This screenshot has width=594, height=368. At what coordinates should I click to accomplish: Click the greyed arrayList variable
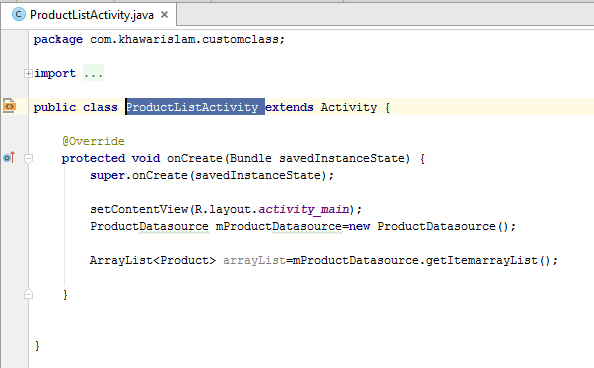point(254,260)
